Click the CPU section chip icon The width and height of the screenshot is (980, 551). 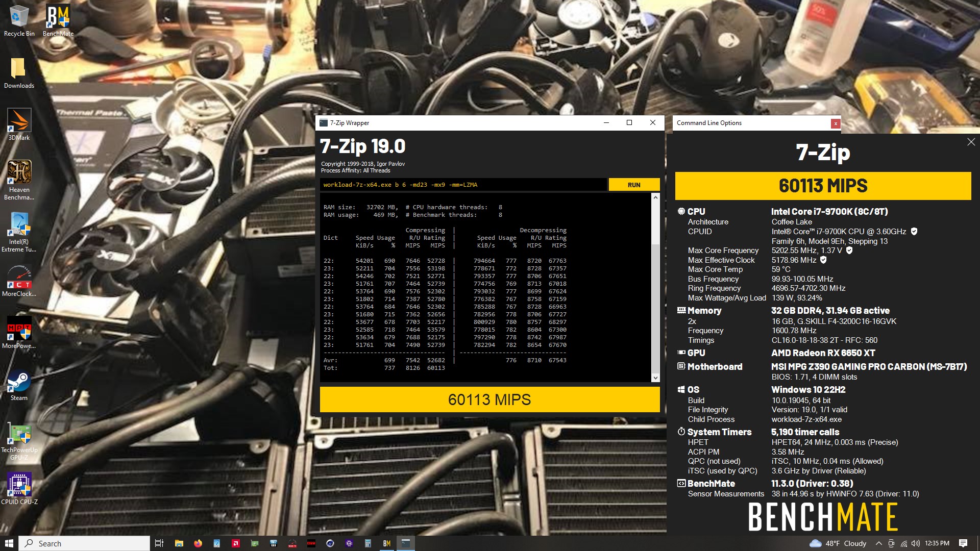(681, 211)
